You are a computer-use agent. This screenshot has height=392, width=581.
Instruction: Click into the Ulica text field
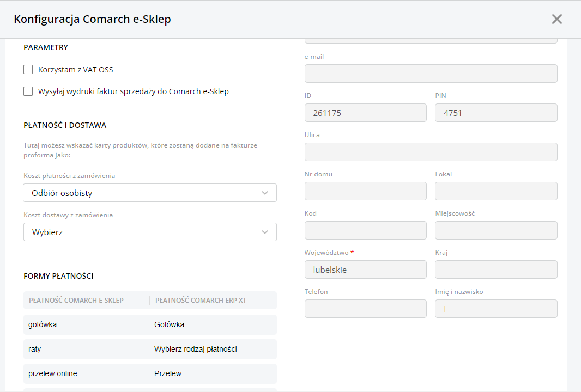point(431,152)
